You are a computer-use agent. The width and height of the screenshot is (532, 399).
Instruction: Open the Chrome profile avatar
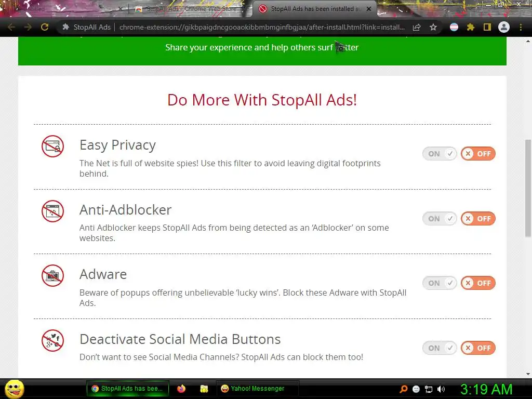504,27
